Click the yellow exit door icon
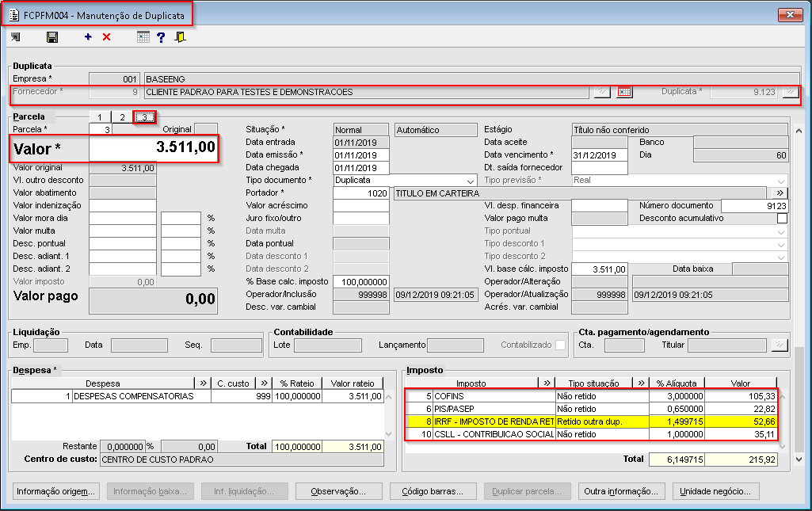812x511 pixels. click(x=181, y=37)
